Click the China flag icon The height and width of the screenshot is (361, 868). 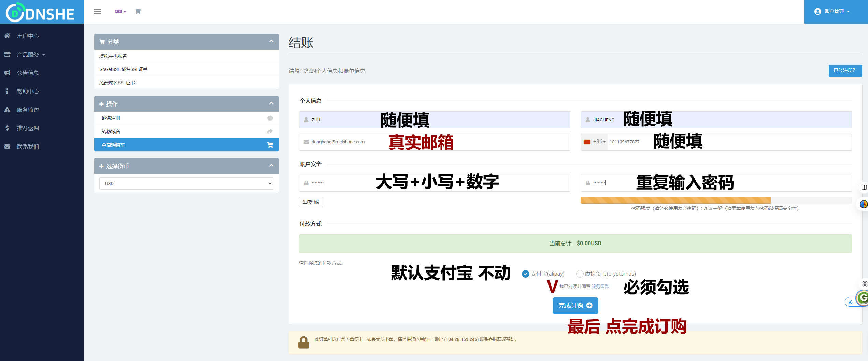click(587, 142)
